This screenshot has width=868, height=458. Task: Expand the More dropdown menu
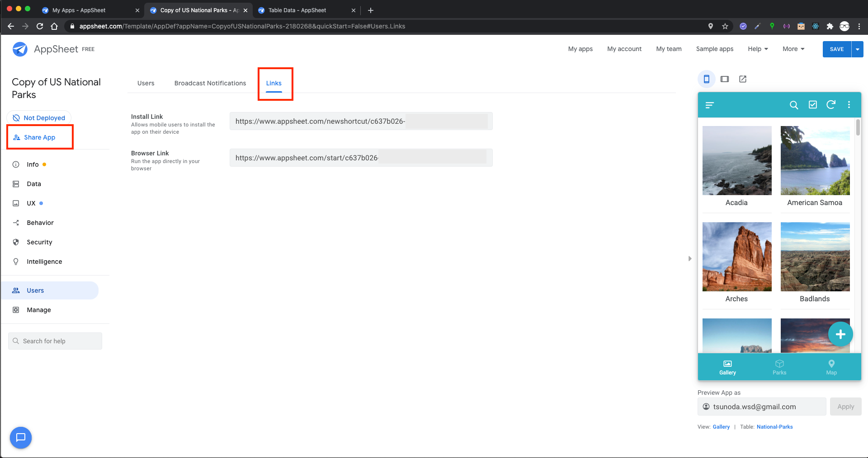(x=793, y=49)
